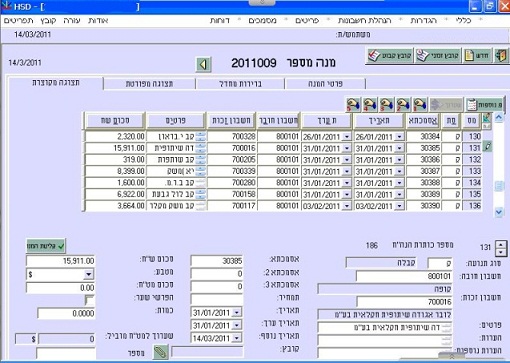Click the hand-coin icon numbered 2
This screenshot has height=363, width=510.
(403, 105)
